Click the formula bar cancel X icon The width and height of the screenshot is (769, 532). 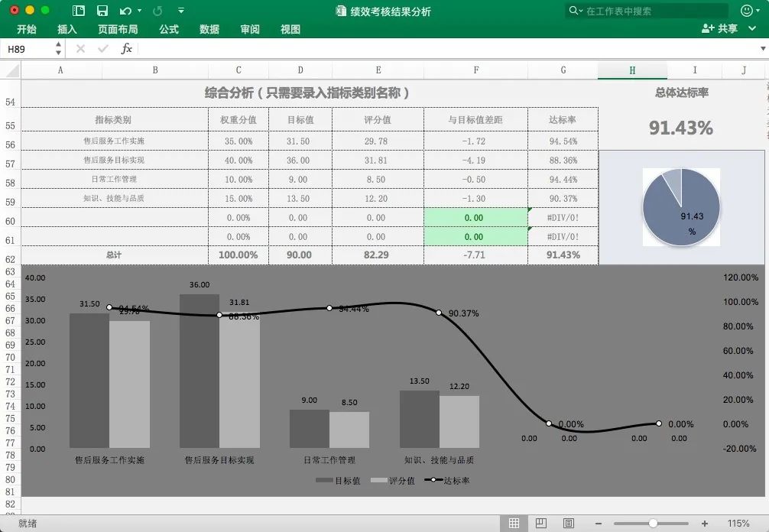pyautogui.click(x=80, y=49)
